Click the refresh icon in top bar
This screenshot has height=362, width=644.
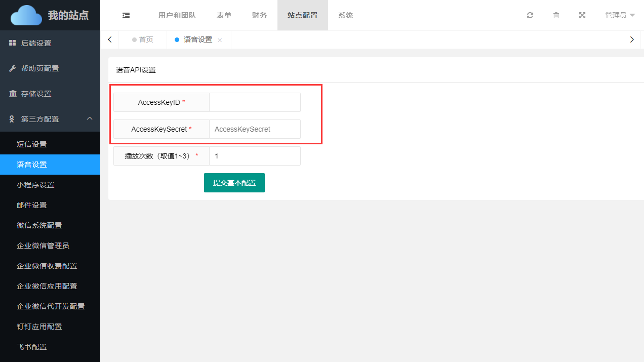coord(530,15)
